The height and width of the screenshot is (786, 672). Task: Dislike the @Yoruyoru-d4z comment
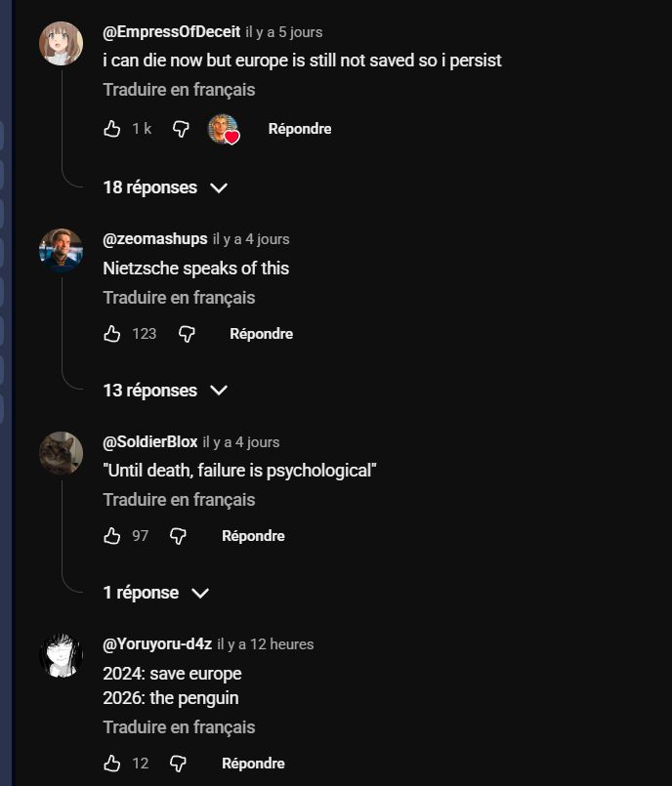point(178,764)
